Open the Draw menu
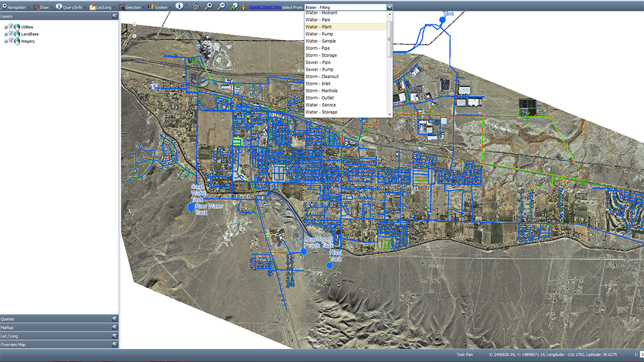The image size is (644, 362). (42, 7)
